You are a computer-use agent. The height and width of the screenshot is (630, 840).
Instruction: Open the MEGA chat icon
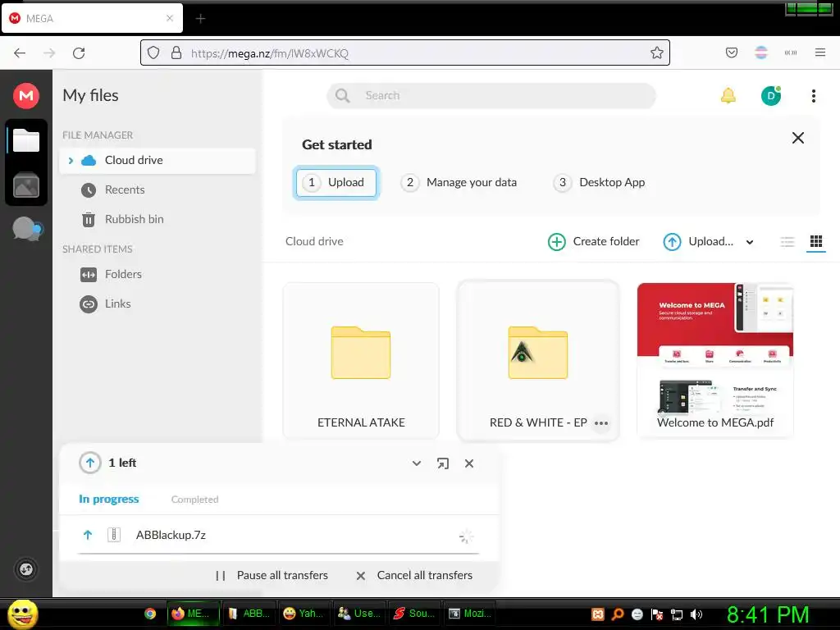26,229
